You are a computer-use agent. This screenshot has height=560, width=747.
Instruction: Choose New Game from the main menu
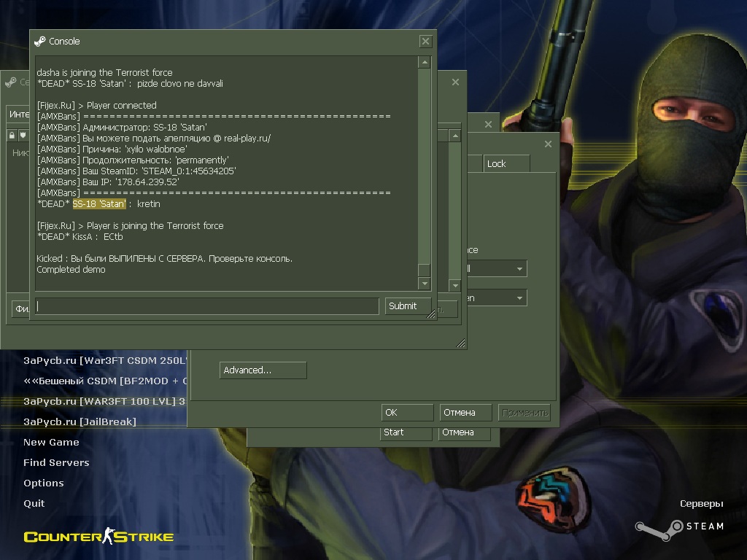[51, 442]
